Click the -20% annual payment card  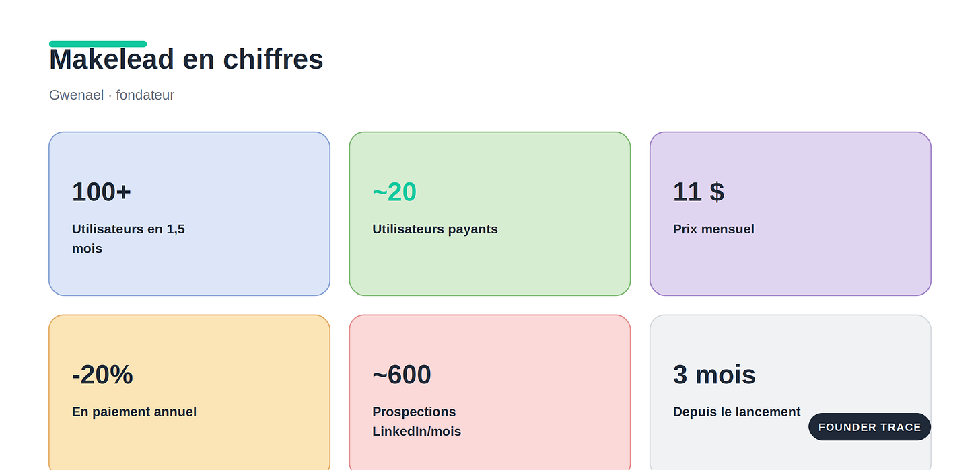click(189, 393)
